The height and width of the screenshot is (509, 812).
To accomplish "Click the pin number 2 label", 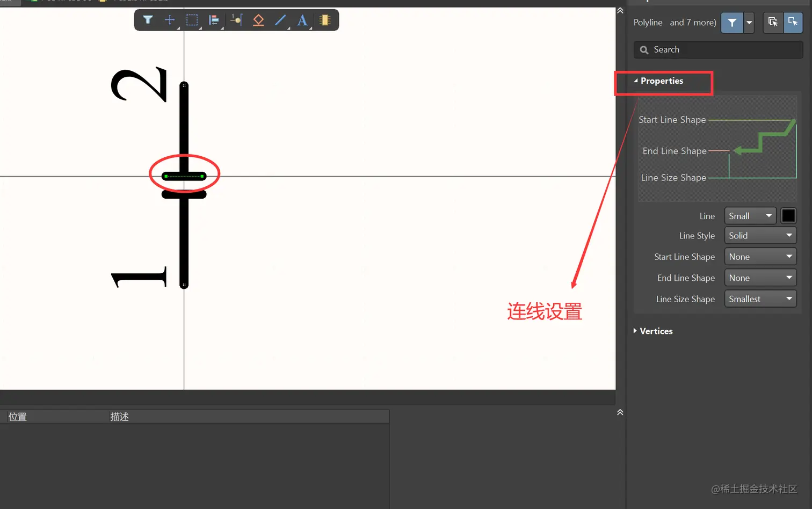I will (x=139, y=84).
